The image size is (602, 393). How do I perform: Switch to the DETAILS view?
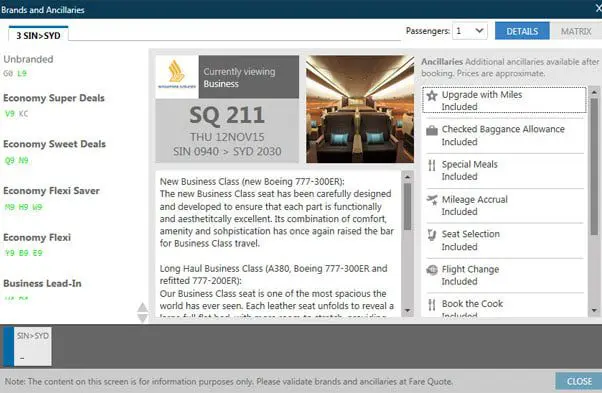(x=522, y=31)
